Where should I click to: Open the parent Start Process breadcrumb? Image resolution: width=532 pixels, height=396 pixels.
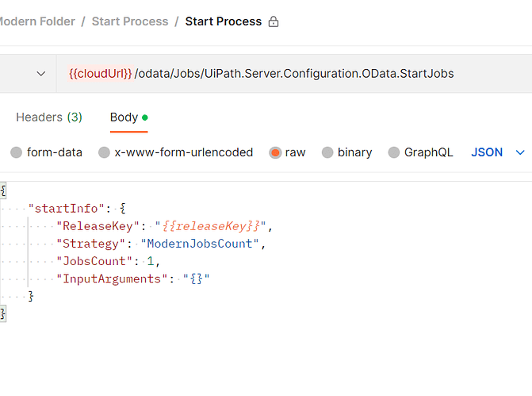[x=130, y=21]
